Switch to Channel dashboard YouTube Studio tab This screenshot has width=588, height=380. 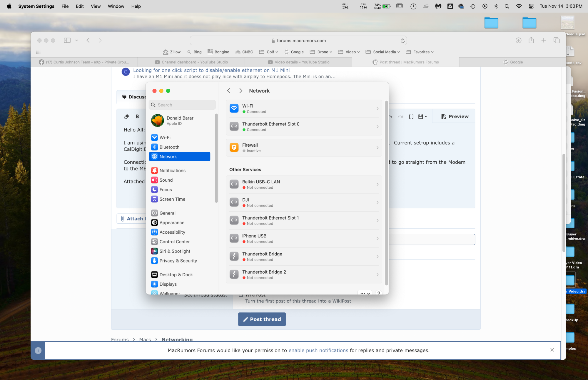pos(191,62)
